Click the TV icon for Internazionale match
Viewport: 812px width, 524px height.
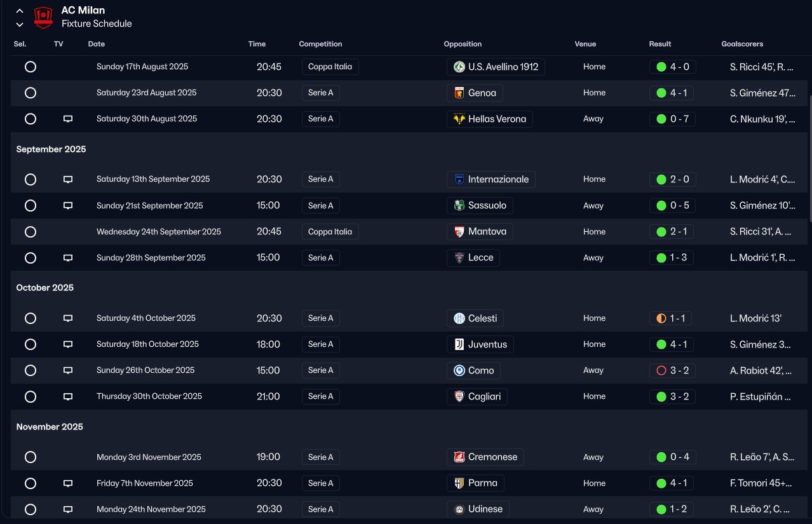pyautogui.click(x=68, y=180)
